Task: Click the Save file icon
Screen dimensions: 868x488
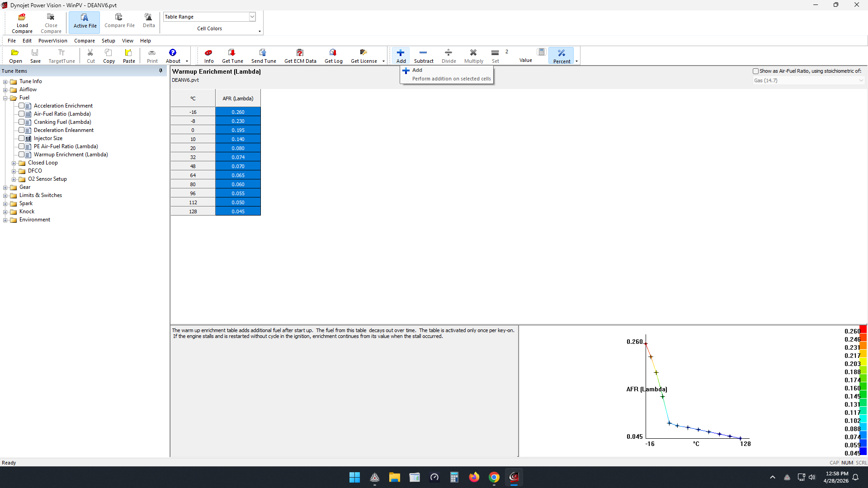Action: [x=35, y=53]
